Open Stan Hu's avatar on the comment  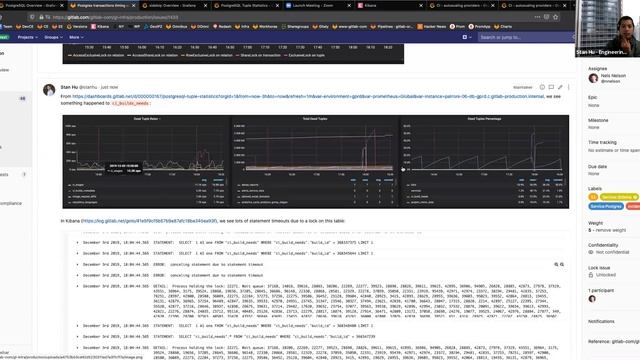point(49,90)
